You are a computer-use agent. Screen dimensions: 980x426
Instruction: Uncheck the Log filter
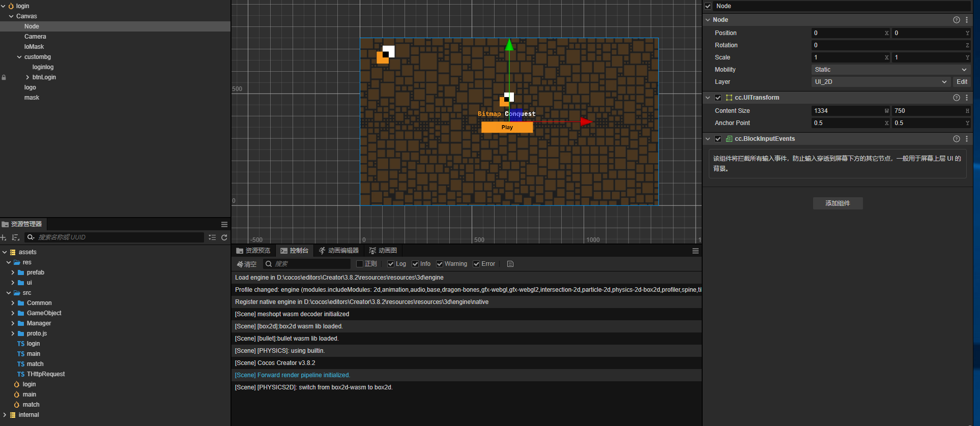click(391, 264)
